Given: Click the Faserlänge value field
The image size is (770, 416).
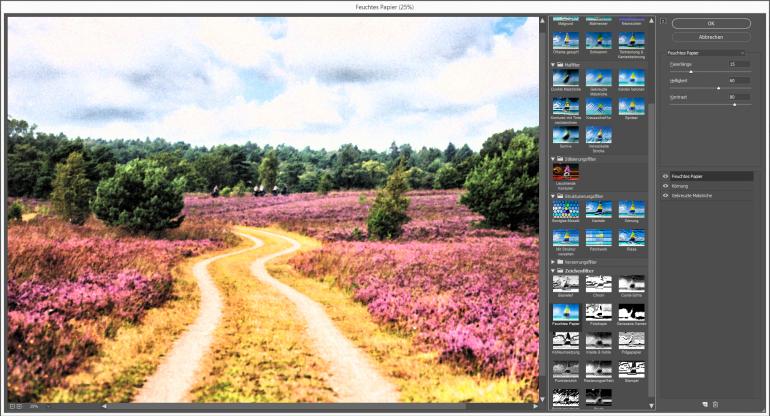Looking at the screenshot, I should 739,64.
